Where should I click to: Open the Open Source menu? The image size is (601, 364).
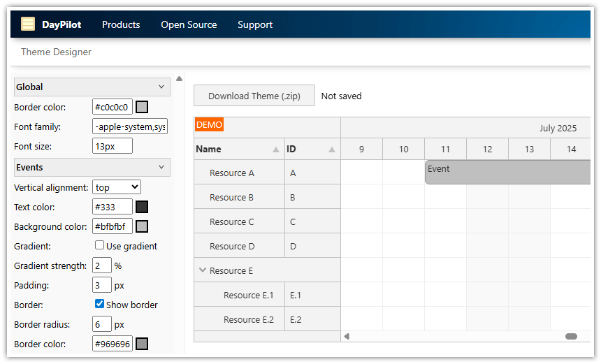pyautogui.click(x=189, y=24)
